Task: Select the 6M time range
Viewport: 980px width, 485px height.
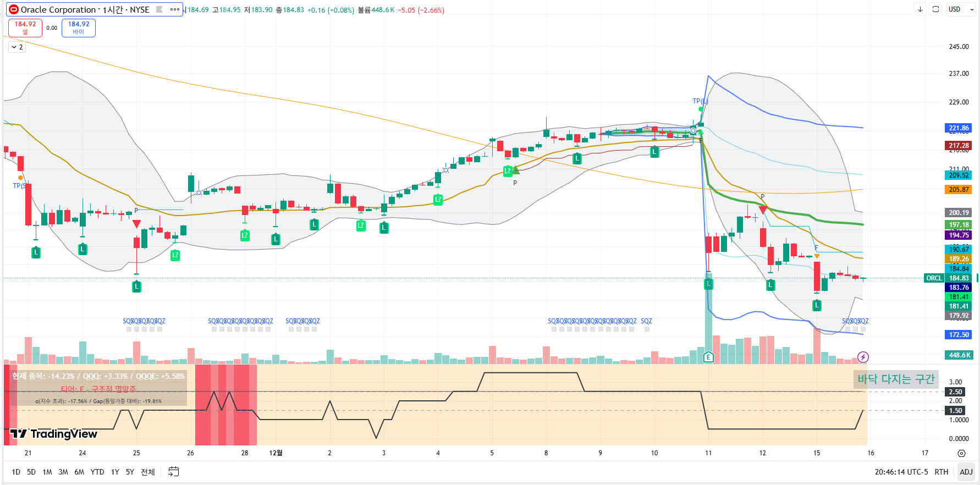Action: point(79,472)
